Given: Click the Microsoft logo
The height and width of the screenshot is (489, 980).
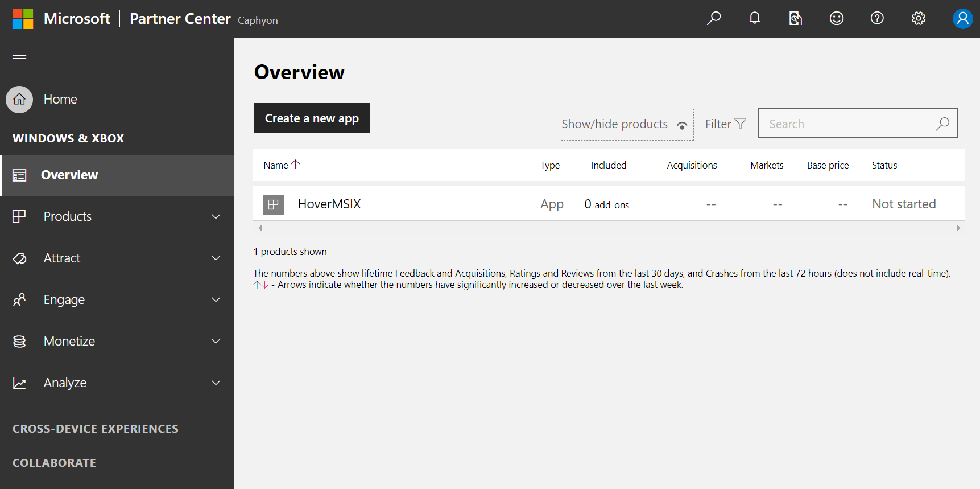Looking at the screenshot, I should (x=23, y=19).
